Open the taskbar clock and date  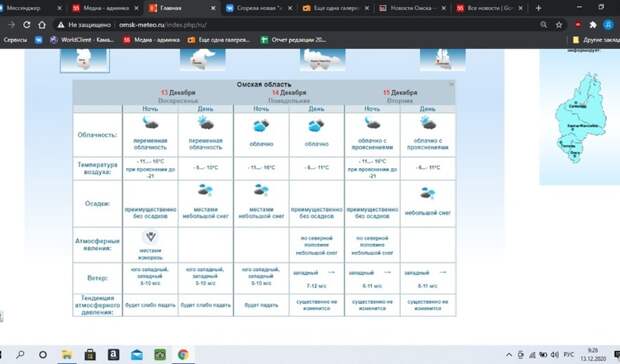[593, 355]
